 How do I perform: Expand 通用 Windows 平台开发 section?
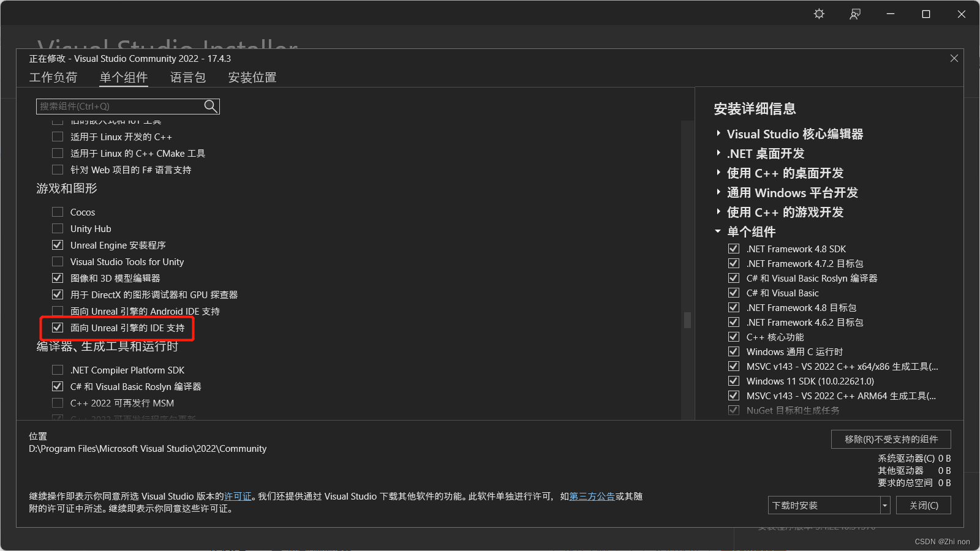[x=718, y=192]
